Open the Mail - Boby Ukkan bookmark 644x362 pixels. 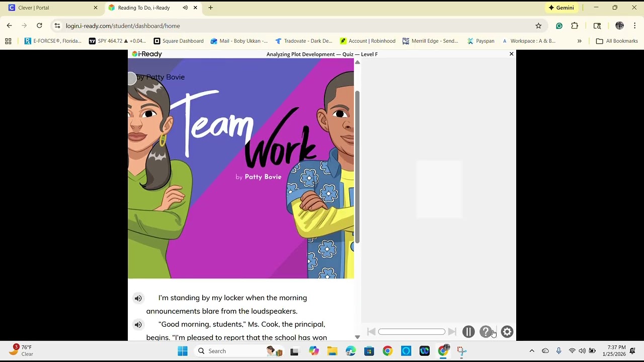coord(239,41)
